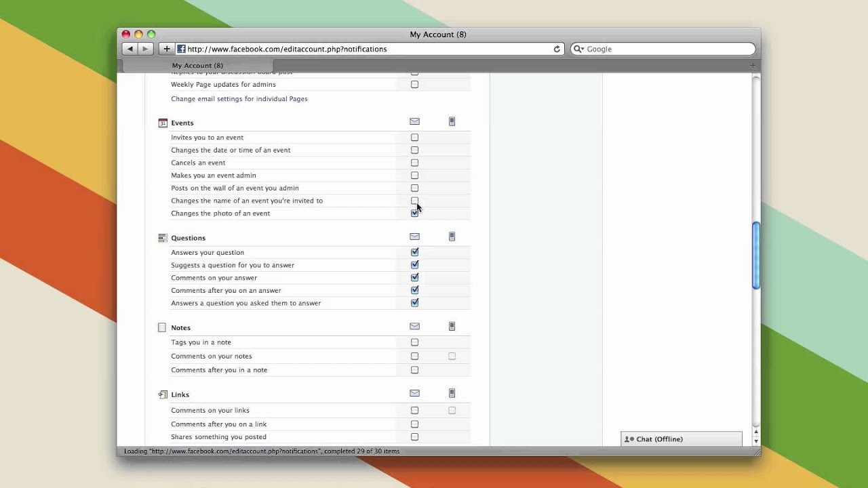Click the Events mobile phone column icon
This screenshot has height=488, width=868.
(x=452, y=121)
